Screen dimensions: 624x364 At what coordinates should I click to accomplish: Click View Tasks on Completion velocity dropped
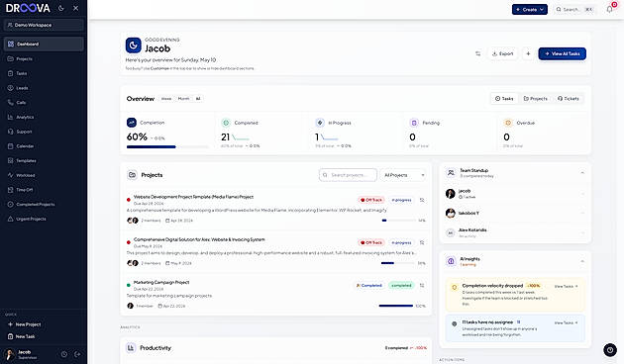click(566, 286)
